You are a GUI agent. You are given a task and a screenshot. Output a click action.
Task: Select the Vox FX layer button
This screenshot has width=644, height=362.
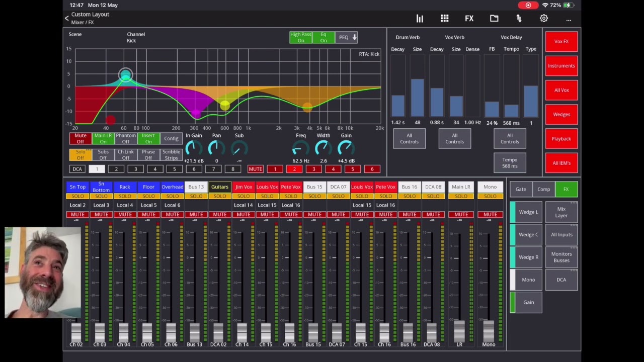click(561, 42)
